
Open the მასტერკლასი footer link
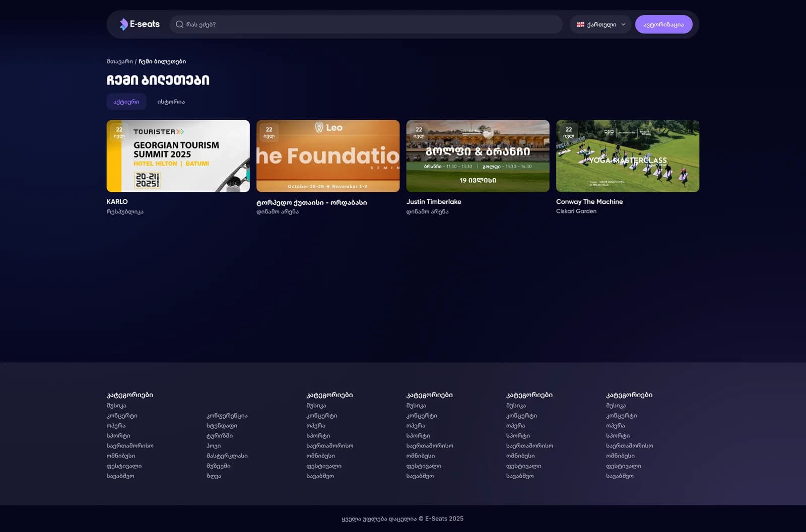[227, 456]
